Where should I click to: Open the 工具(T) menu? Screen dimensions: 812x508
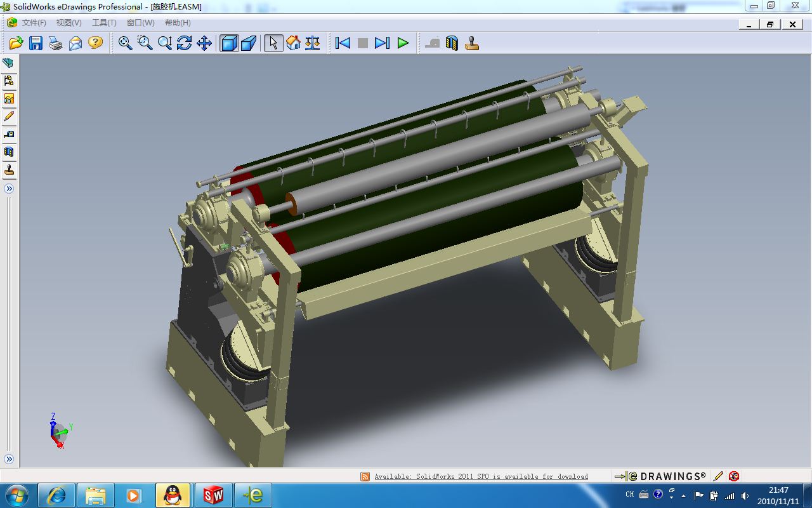click(x=104, y=23)
